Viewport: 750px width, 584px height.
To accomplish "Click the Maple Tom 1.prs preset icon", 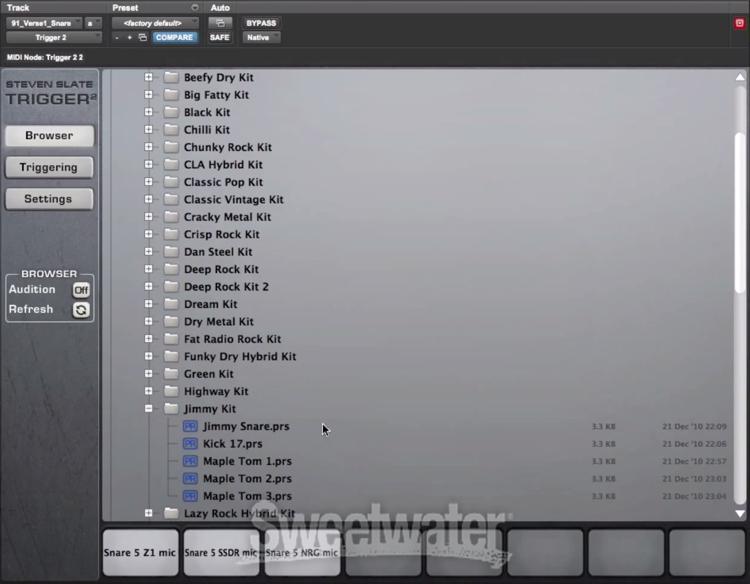I will point(190,461).
